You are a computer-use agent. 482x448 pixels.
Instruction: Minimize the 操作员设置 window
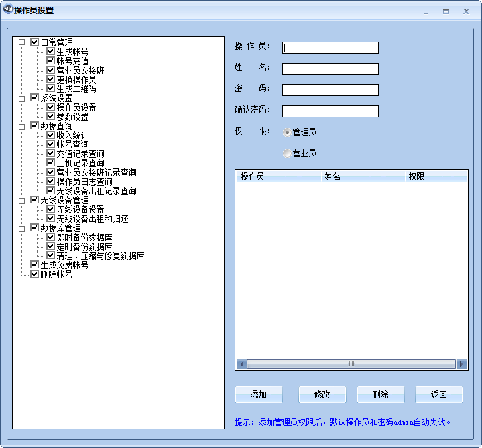point(426,12)
